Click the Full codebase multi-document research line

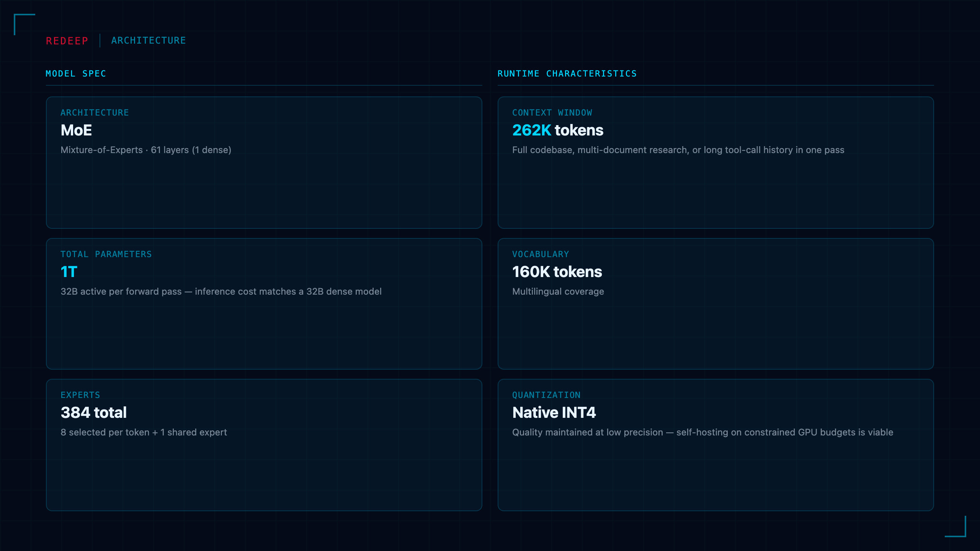point(678,150)
